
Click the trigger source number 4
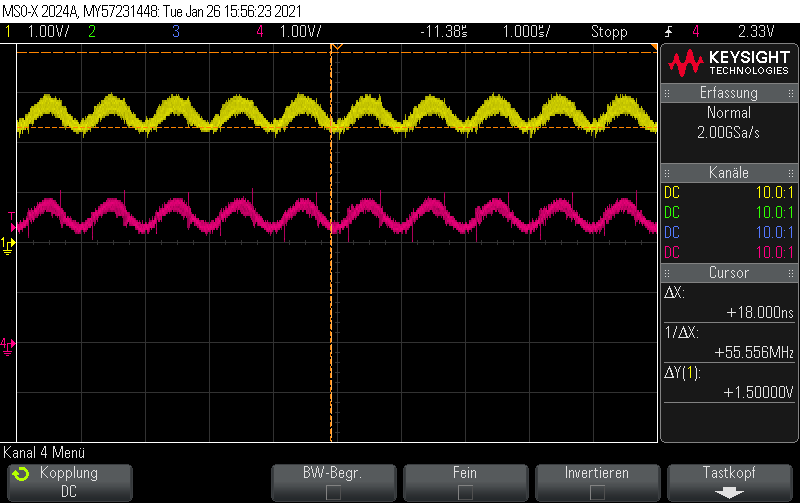(695, 32)
